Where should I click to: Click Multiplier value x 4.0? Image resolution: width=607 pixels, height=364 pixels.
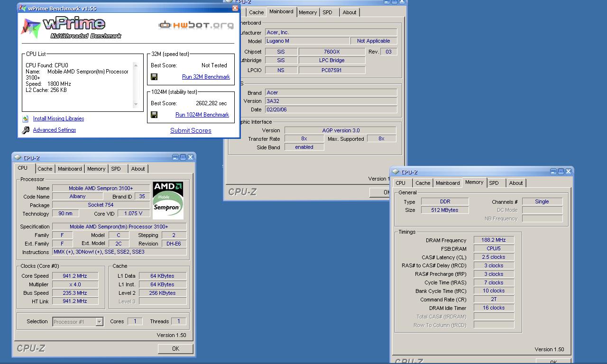(x=75, y=284)
